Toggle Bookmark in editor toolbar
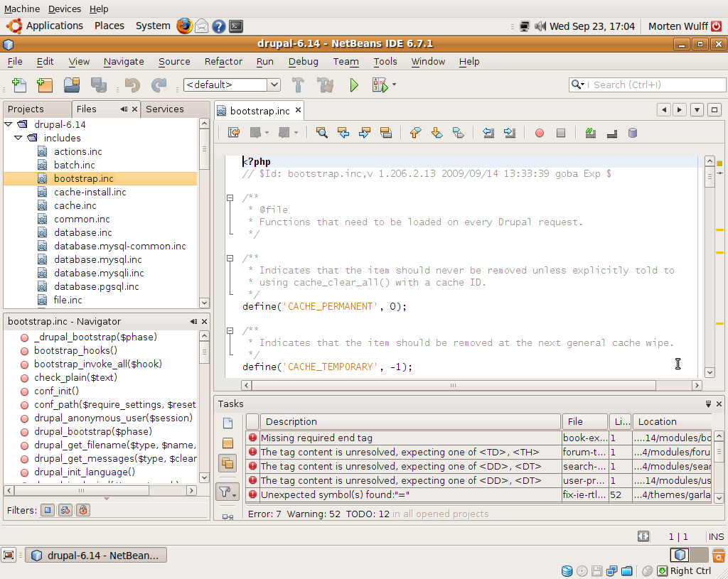This screenshot has width=728, height=579. pos(459,133)
